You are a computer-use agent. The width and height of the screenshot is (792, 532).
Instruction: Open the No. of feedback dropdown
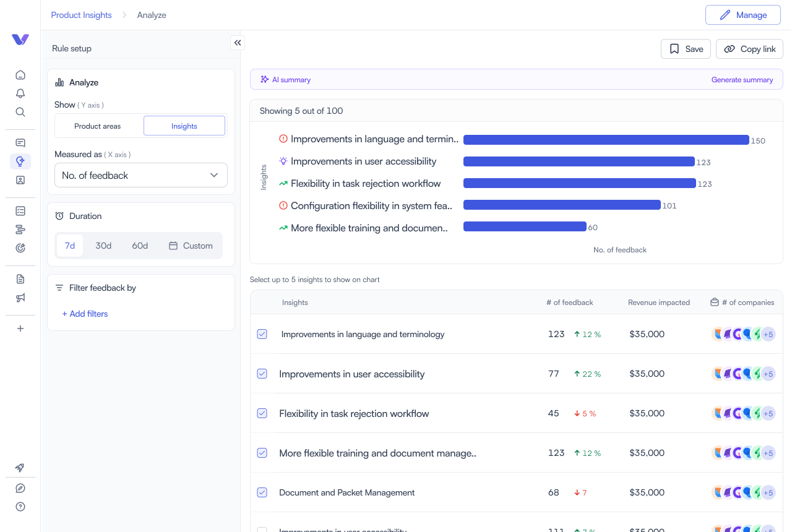141,175
